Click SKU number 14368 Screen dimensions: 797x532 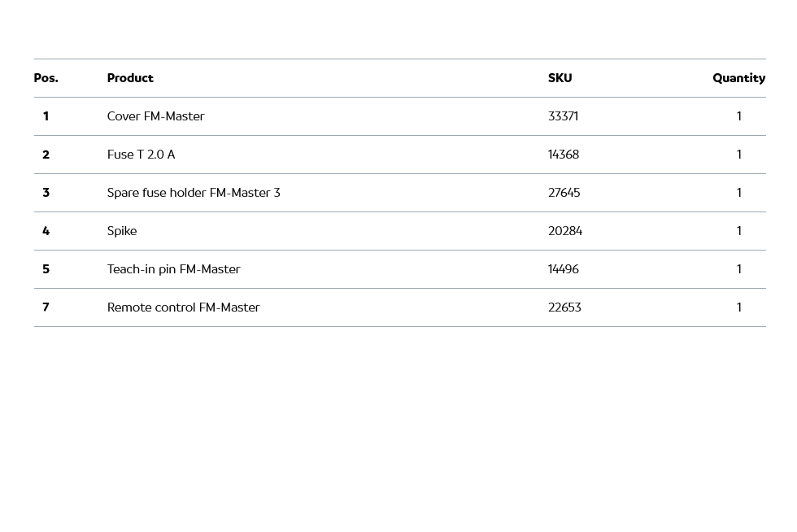pos(563,155)
